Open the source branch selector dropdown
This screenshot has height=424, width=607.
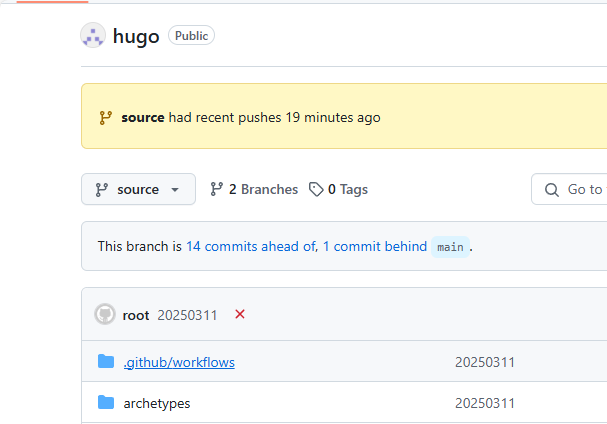coord(138,189)
